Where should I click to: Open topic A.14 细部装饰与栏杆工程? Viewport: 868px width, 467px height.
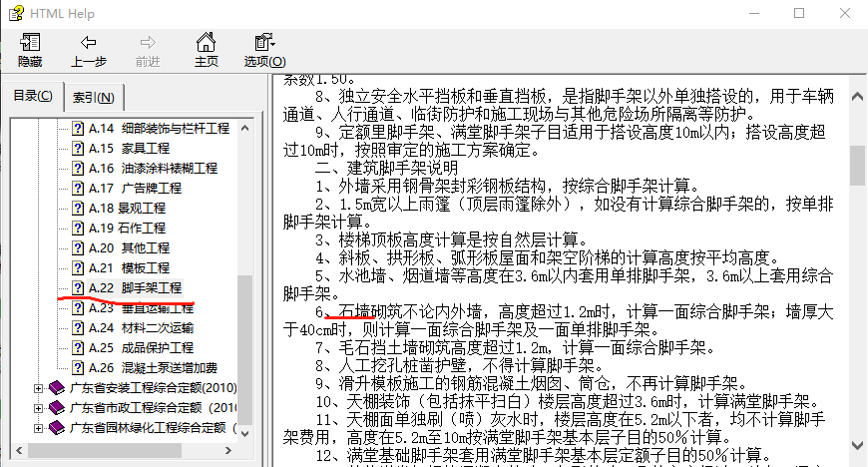click(159, 129)
